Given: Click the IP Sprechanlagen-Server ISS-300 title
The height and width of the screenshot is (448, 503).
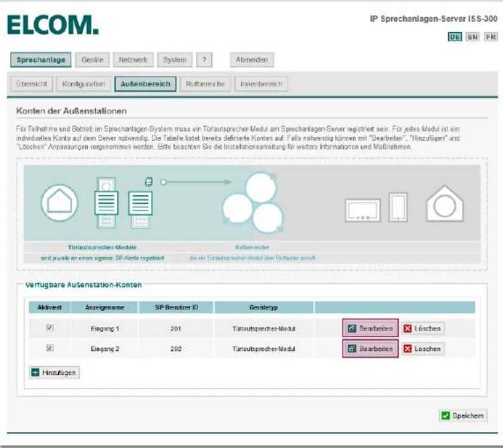Looking at the screenshot, I should point(434,19).
